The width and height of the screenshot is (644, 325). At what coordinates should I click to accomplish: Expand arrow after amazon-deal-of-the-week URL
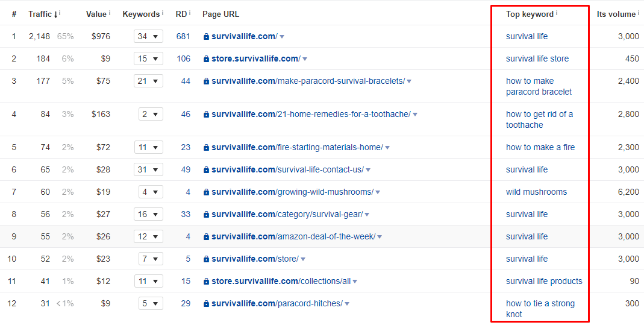[380, 237]
